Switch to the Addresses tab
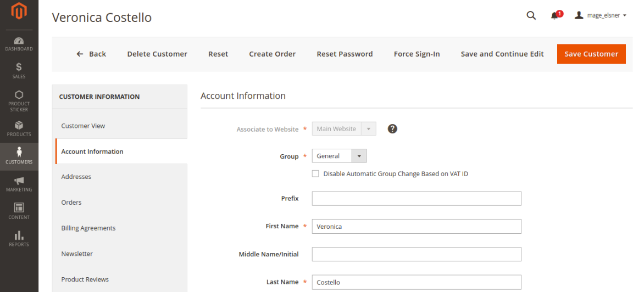This screenshot has width=644, height=292. tap(76, 177)
